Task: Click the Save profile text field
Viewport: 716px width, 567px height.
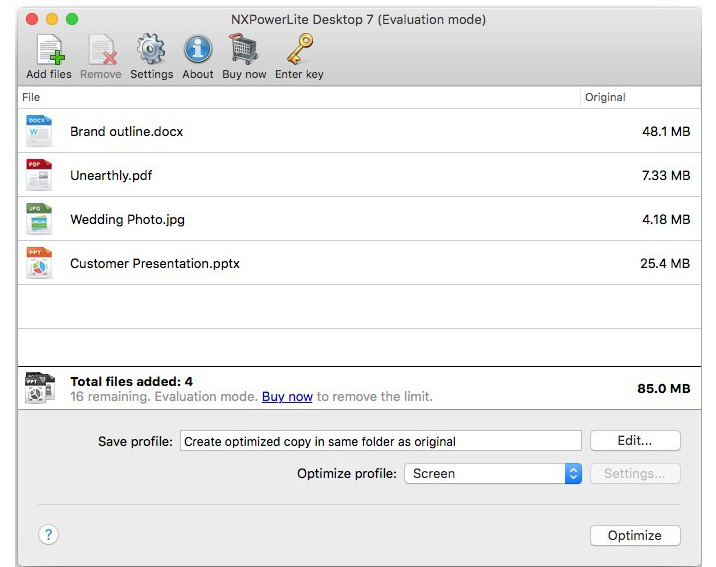Action: pyautogui.click(x=381, y=441)
